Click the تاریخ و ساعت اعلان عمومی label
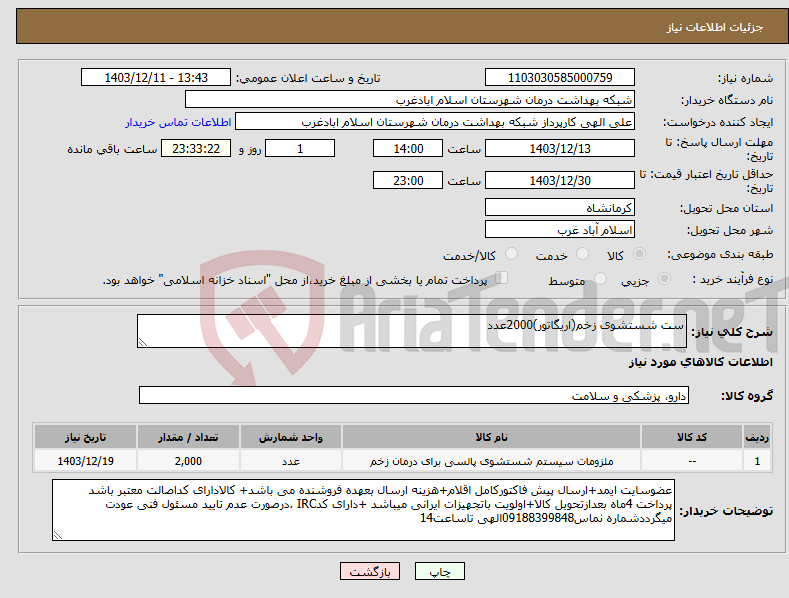Image resolution: width=789 pixels, height=598 pixels. (308, 79)
